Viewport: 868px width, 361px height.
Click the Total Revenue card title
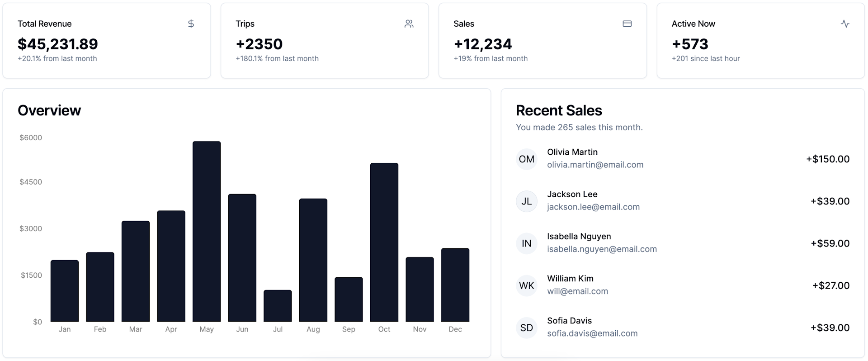click(x=44, y=24)
